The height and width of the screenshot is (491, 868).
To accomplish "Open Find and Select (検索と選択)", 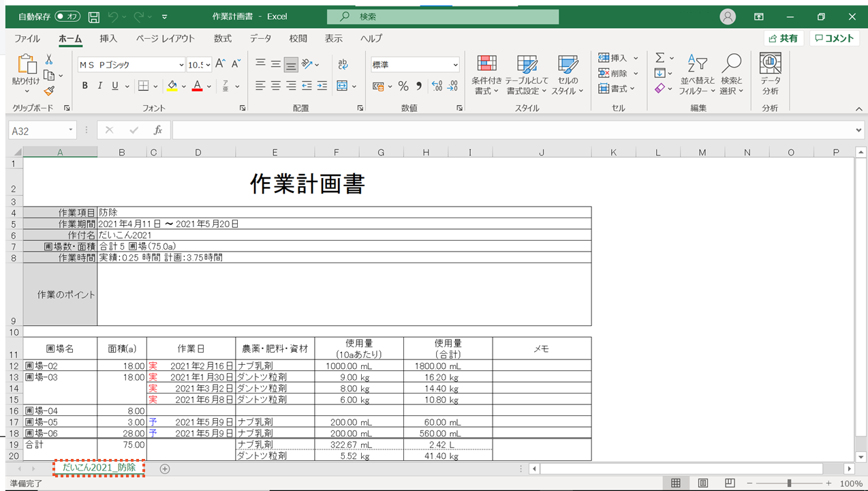I will pyautogui.click(x=732, y=75).
